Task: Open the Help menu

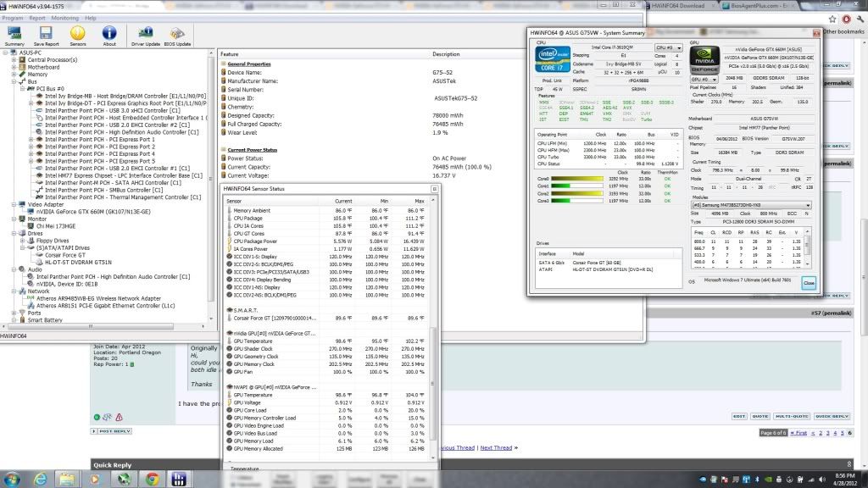Action: click(90, 19)
